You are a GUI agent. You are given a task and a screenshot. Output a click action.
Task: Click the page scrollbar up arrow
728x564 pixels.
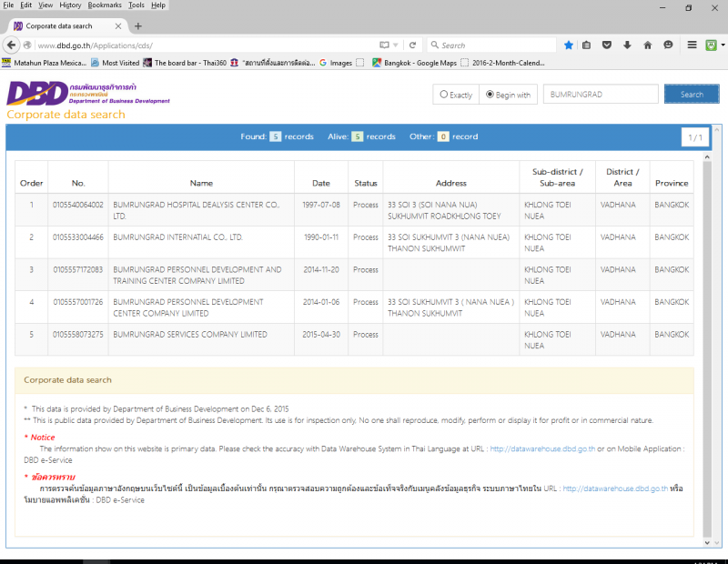[x=707, y=156]
